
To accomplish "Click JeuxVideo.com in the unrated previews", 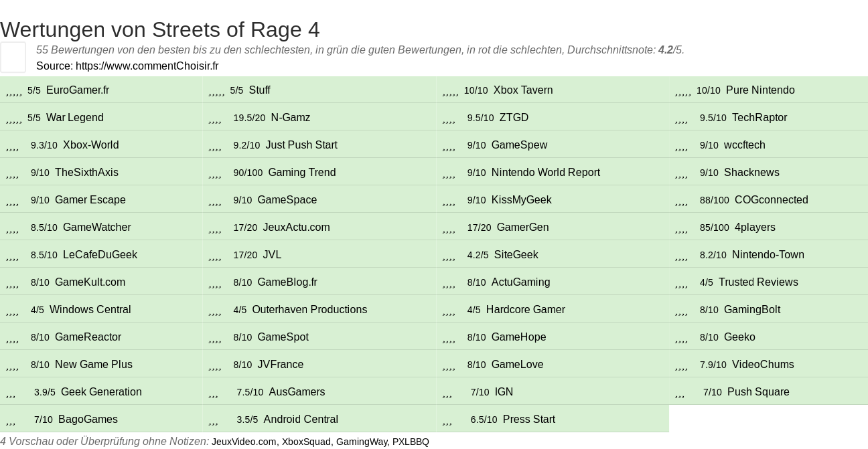I will click(x=244, y=442).
